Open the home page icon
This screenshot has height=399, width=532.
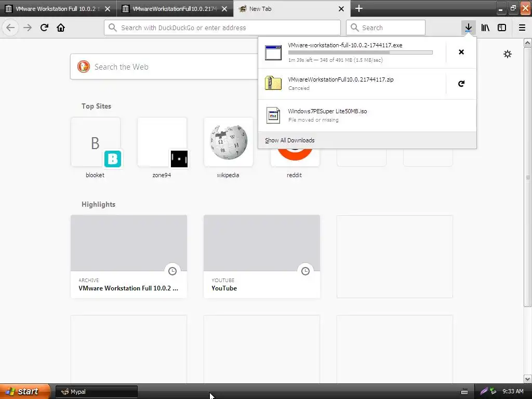tap(61, 28)
